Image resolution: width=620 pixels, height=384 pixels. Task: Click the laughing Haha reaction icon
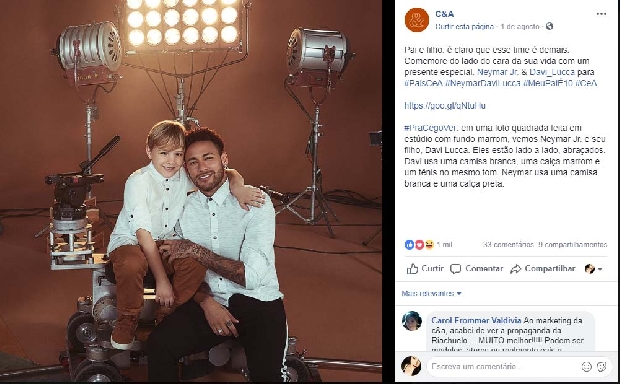click(429, 245)
